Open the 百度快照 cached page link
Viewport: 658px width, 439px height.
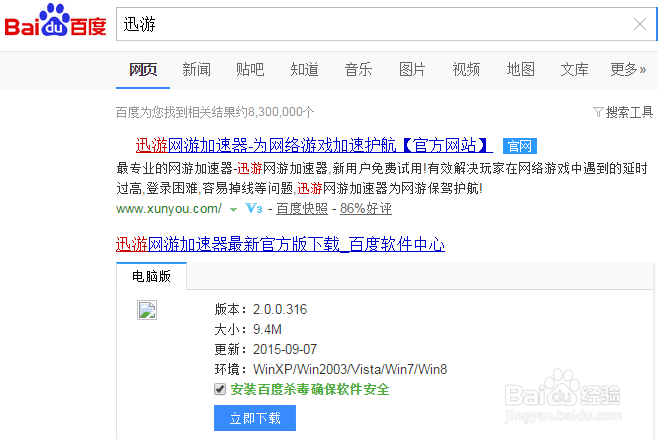[x=302, y=209]
